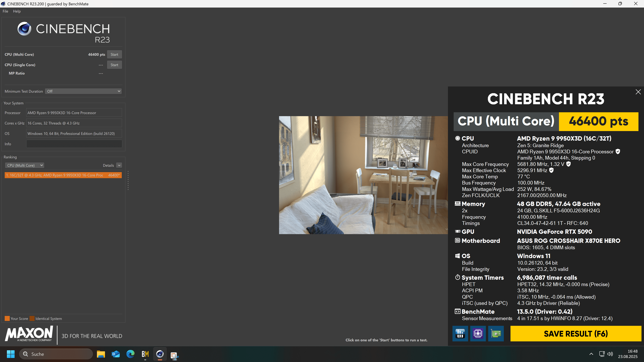Image resolution: width=644 pixels, height=362 pixels.
Task: Open the HWiNFO icon in BenchMate panel
Action: pyautogui.click(x=460, y=333)
